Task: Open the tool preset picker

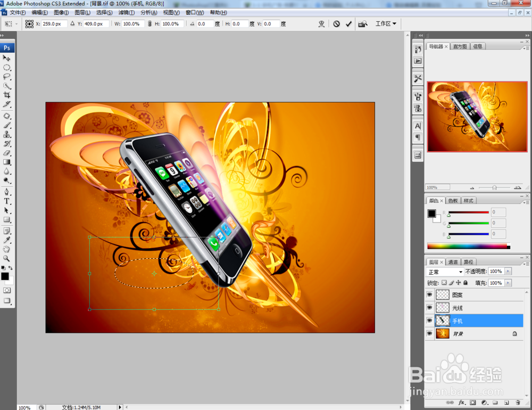Action: click(x=11, y=24)
